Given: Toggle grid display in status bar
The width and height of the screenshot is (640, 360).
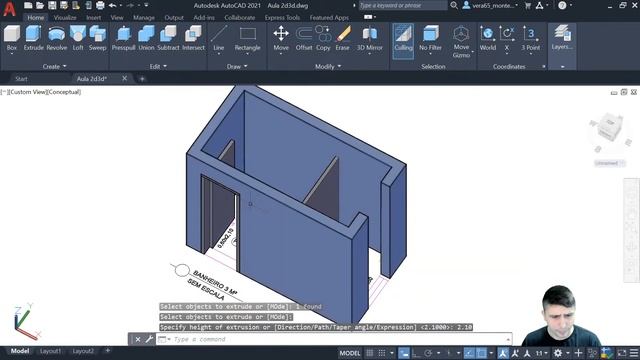Looking at the screenshot, I should pyautogui.click(x=369, y=353).
